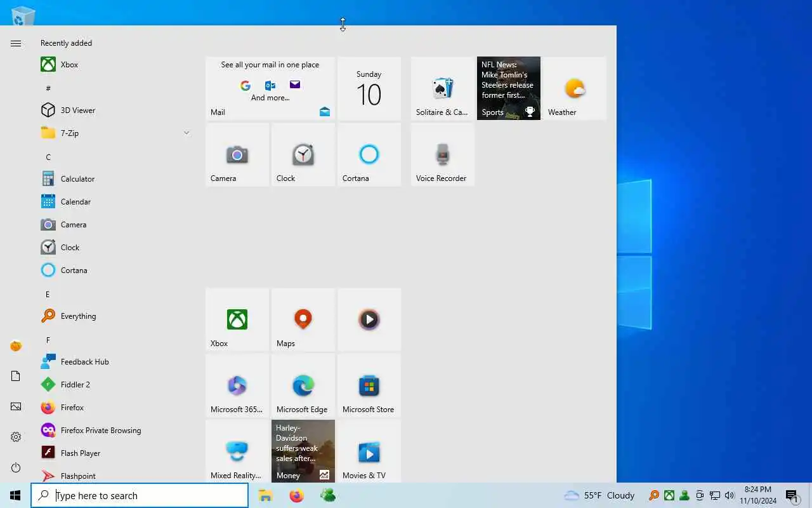This screenshot has width=812, height=508.
Task: Click the green user tray icon
Action: pyautogui.click(x=684, y=495)
